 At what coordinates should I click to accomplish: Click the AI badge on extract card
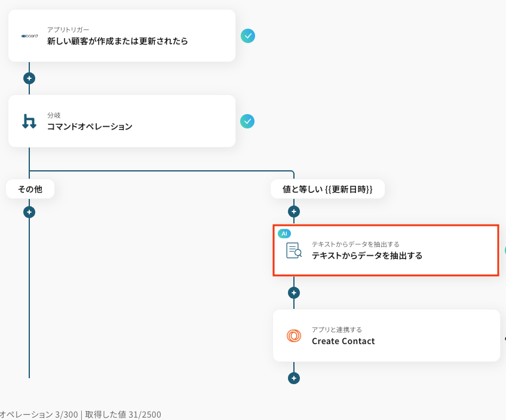coord(284,234)
